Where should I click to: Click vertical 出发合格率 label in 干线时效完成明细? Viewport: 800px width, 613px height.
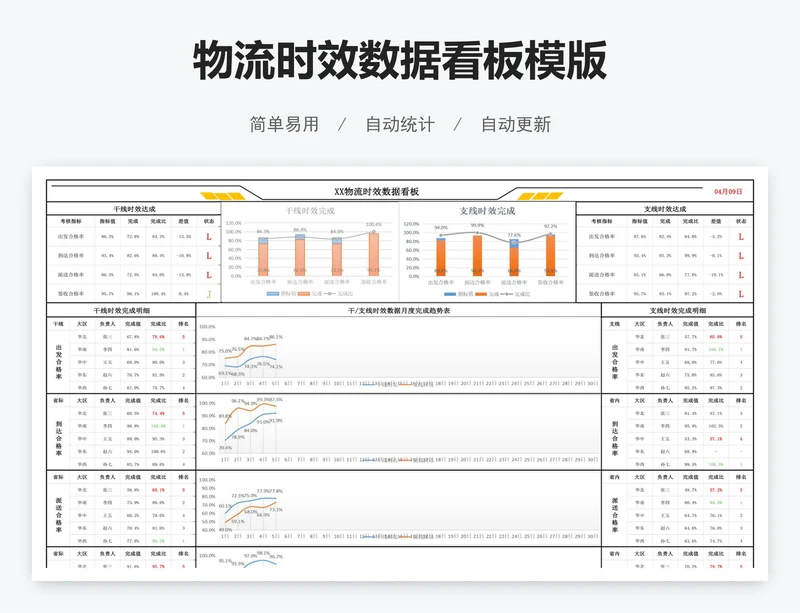point(59,362)
